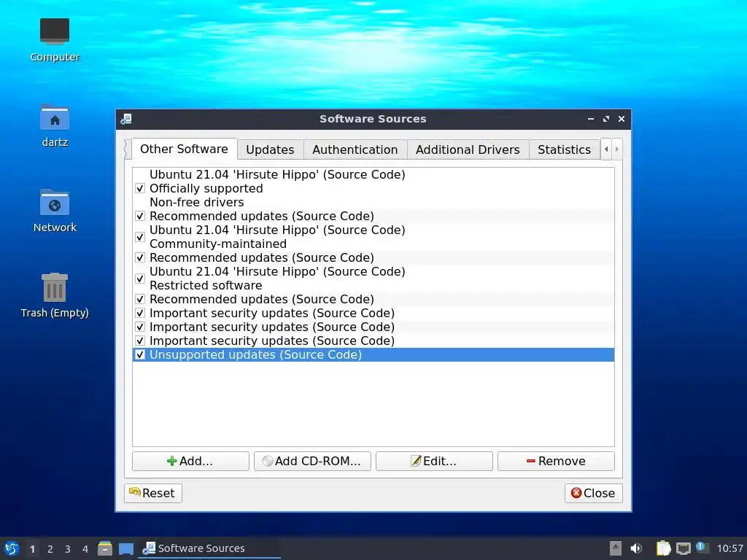Screen dimensions: 747x560
Task: Select the Network desktop icon
Action: click(x=55, y=211)
